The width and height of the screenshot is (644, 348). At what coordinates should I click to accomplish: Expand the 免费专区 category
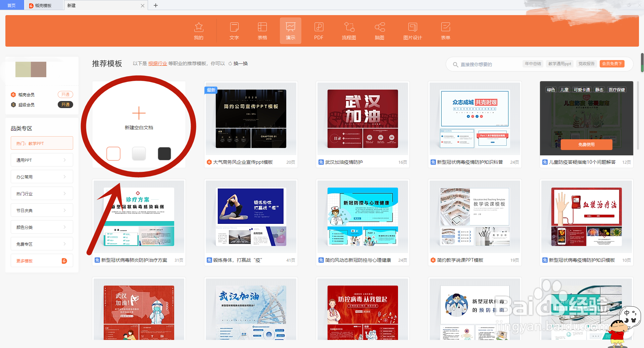pyautogui.click(x=42, y=244)
